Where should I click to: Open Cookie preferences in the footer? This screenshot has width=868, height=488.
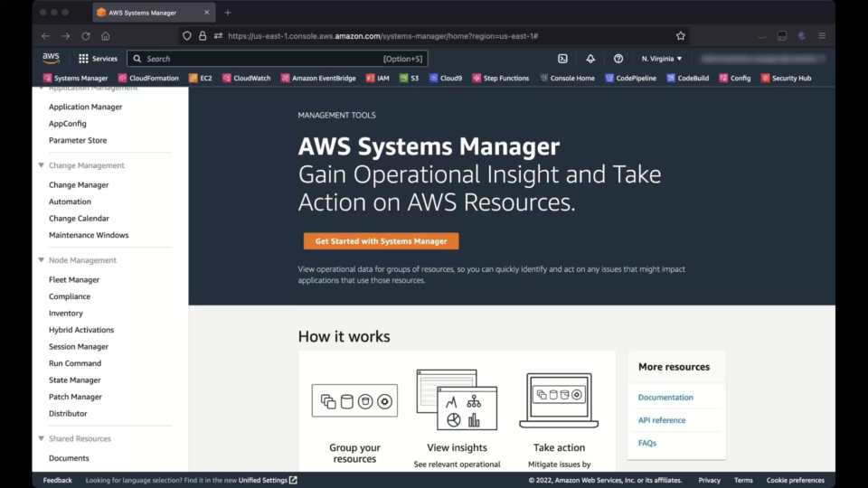click(796, 480)
